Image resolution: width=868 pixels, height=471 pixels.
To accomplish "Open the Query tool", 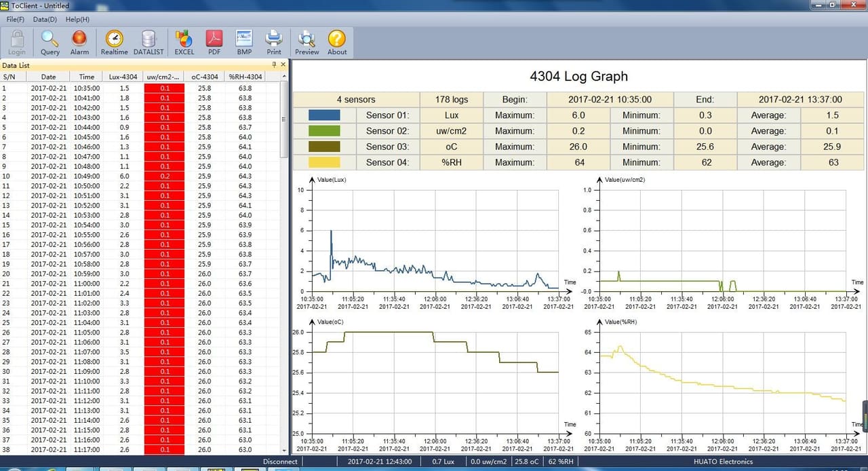I will click(x=50, y=42).
